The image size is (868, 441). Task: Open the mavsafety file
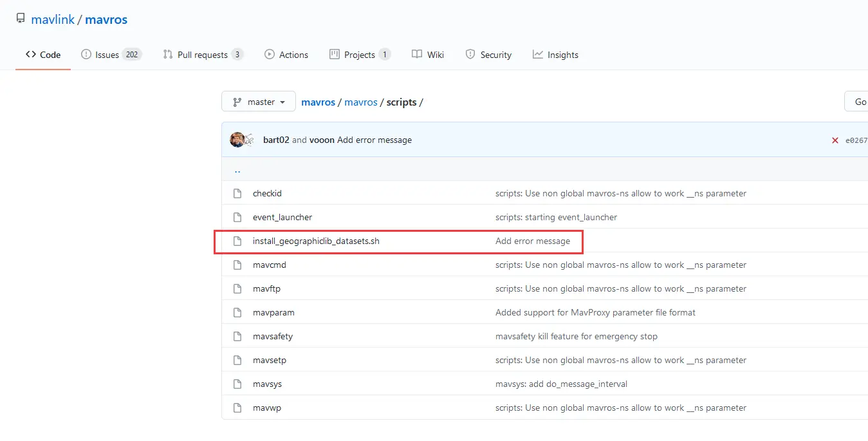[273, 336]
